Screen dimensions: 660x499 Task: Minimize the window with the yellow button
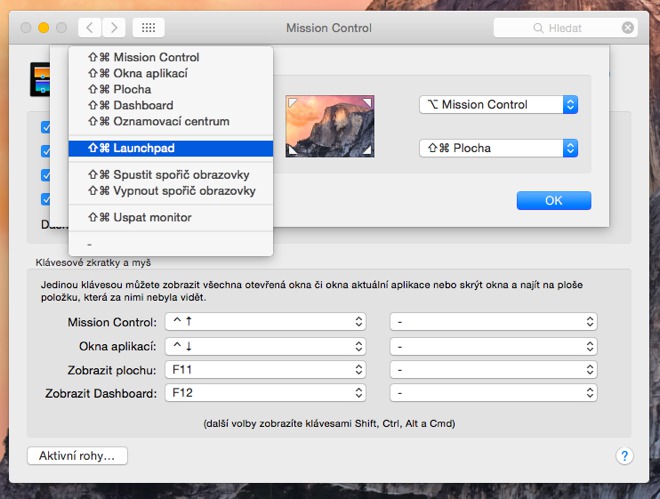pyautogui.click(x=43, y=28)
